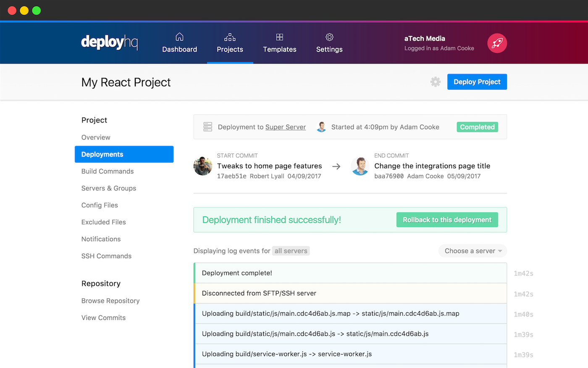Click Tweaks to home page features commit
This screenshot has height=368, width=588.
click(x=269, y=166)
